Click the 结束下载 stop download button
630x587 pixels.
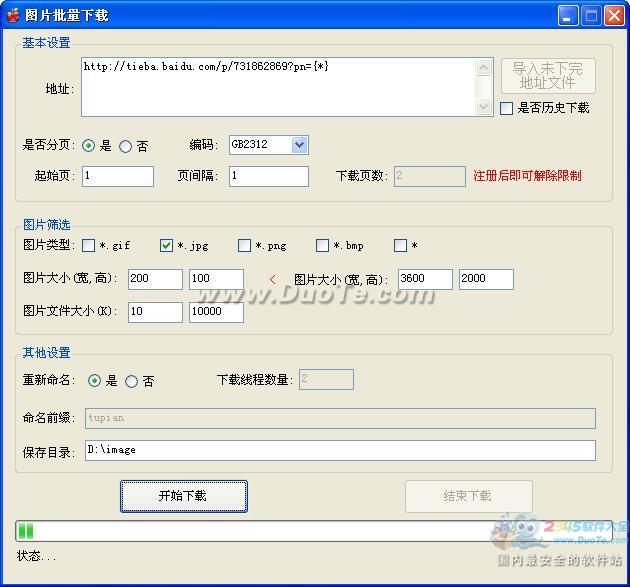[x=468, y=496]
